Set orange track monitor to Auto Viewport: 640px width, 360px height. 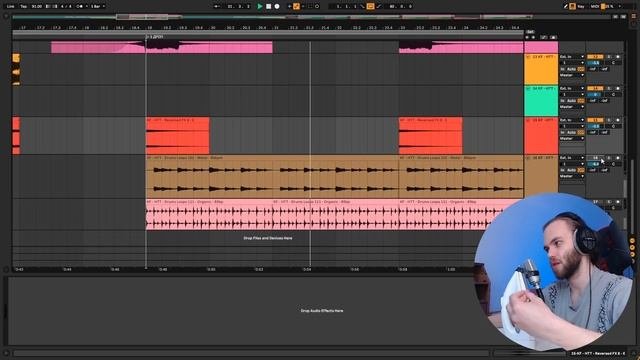click(571, 69)
